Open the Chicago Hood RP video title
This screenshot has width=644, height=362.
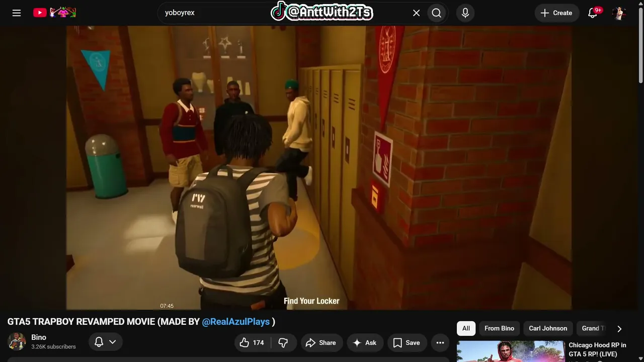[x=598, y=349]
